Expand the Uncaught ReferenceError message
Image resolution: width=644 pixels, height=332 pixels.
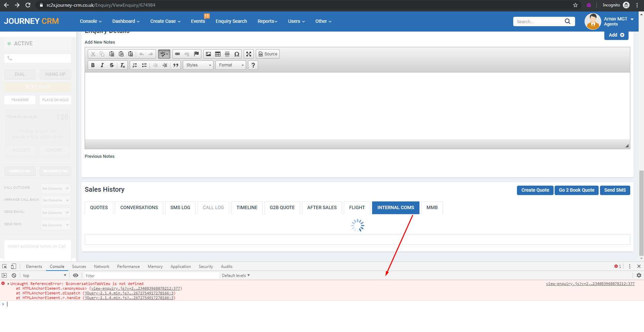pyautogui.click(x=8, y=284)
